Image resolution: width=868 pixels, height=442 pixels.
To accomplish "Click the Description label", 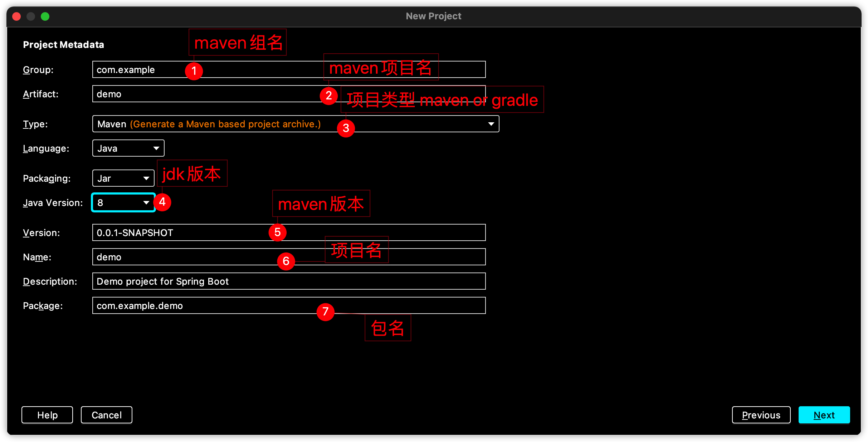I will point(50,281).
